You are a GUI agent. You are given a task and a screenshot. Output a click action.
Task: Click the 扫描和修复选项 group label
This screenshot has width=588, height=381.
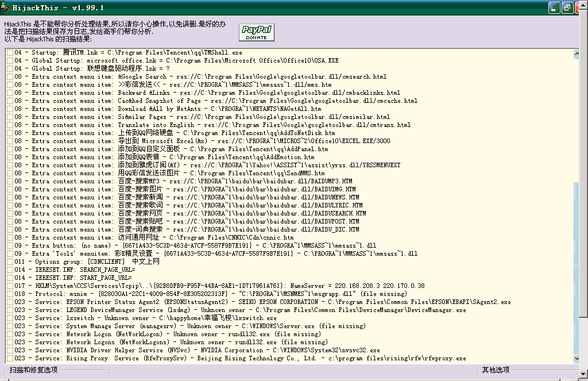point(33,370)
